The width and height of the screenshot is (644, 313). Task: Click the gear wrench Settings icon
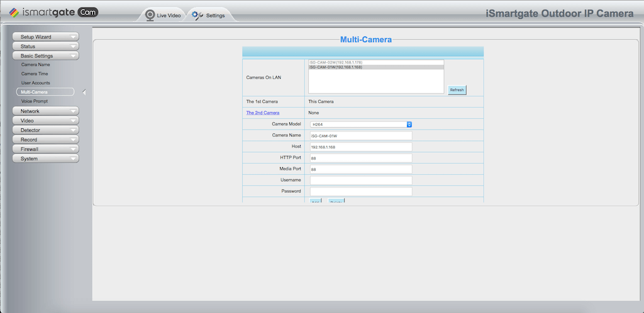pos(197,15)
